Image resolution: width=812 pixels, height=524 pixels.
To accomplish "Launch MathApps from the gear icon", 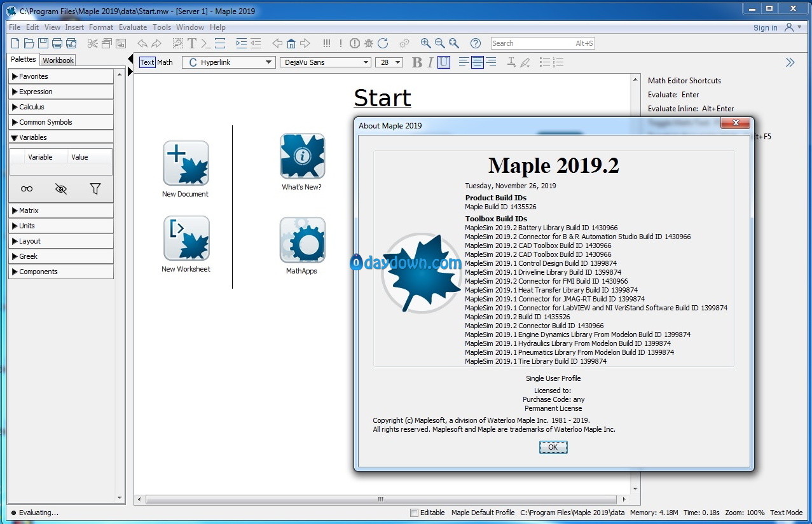I will point(303,240).
